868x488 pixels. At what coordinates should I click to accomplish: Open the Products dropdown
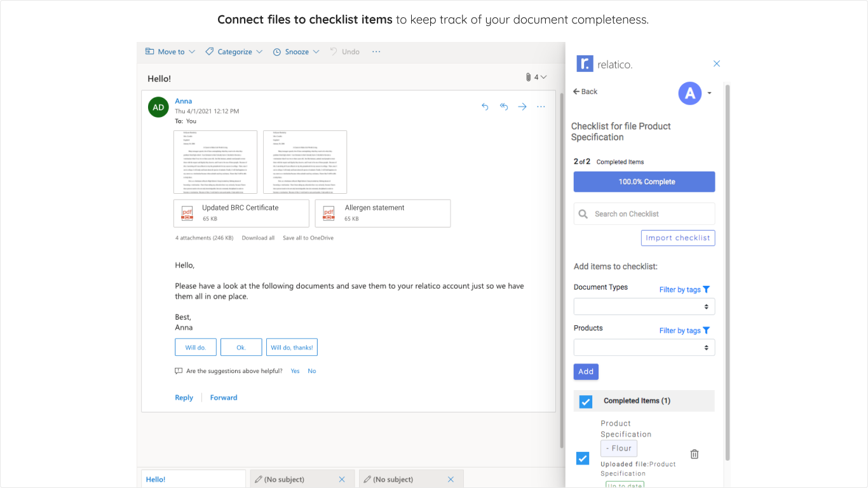click(644, 348)
